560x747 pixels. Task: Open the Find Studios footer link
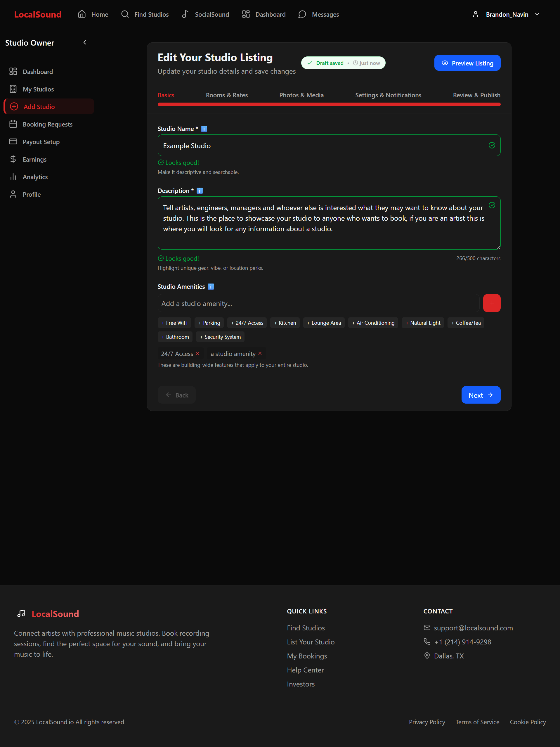(306, 627)
